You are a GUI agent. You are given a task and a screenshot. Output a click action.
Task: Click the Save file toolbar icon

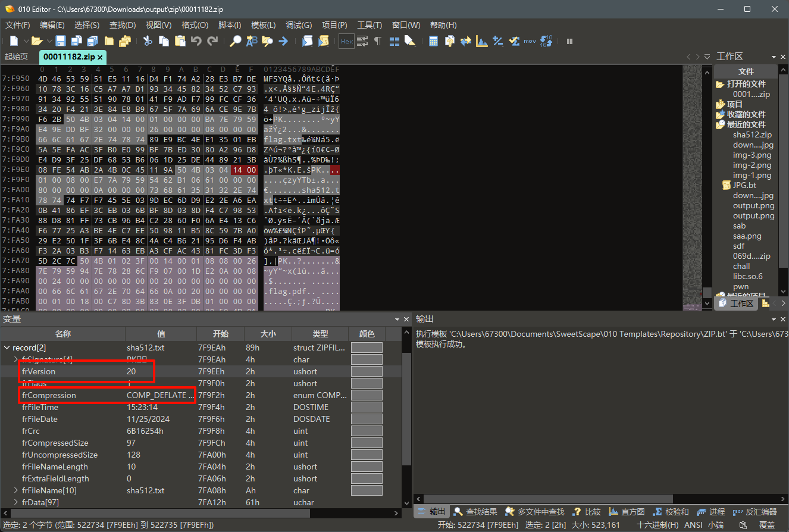[61, 41]
